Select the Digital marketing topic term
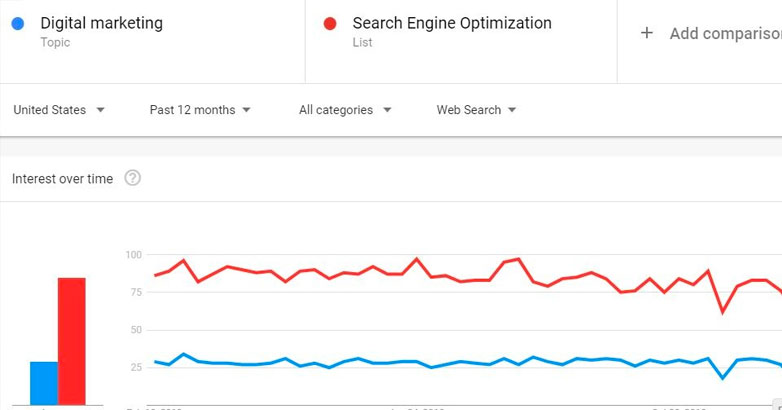Image resolution: width=782 pixels, height=410 pixels. click(101, 23)
